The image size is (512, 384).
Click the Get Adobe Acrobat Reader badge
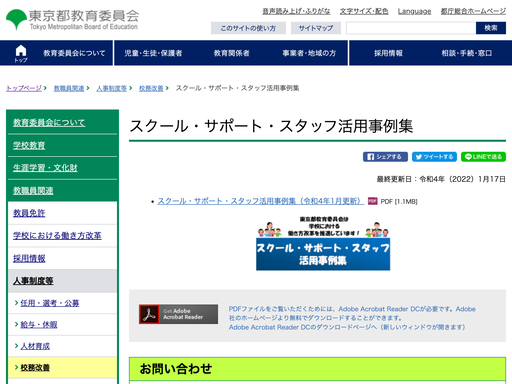click(x=179, y=314)
